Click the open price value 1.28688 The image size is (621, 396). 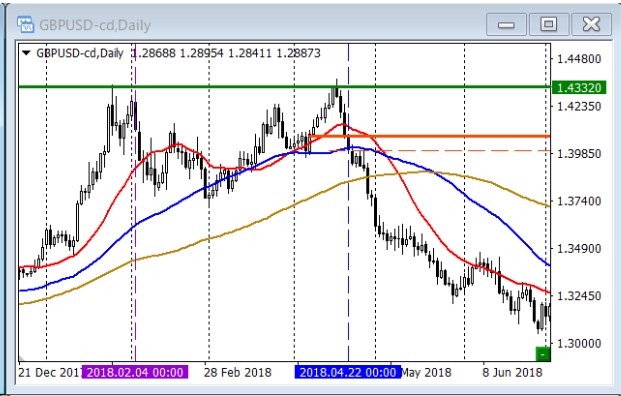tap(154, 53)
